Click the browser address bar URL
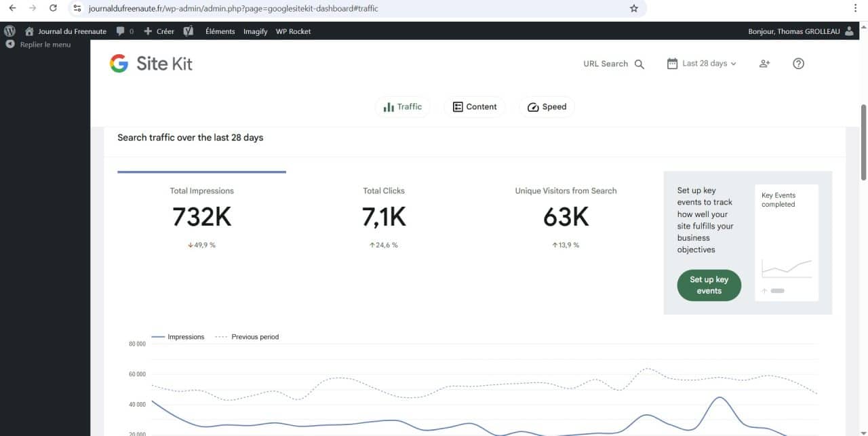Screen dimensions: 868x436 (233, 9)
